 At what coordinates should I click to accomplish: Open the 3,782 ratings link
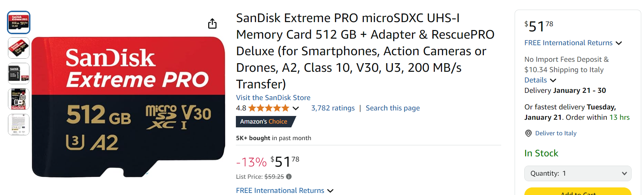[333, 108]
